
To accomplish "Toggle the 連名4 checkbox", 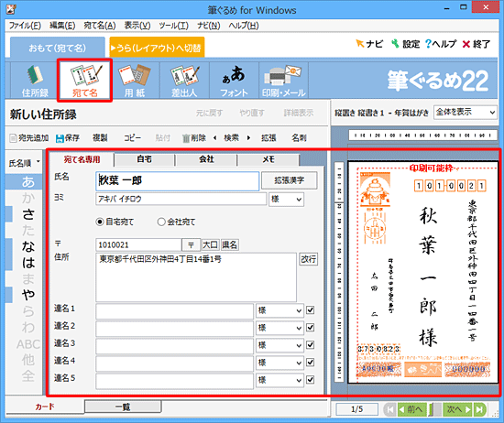I will (x=310, y=363).
